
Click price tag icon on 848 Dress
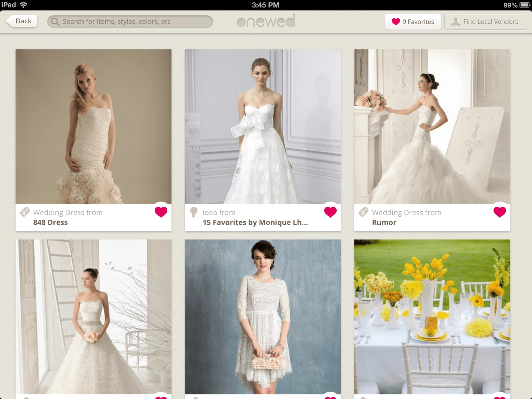click(x=24, y=212)
